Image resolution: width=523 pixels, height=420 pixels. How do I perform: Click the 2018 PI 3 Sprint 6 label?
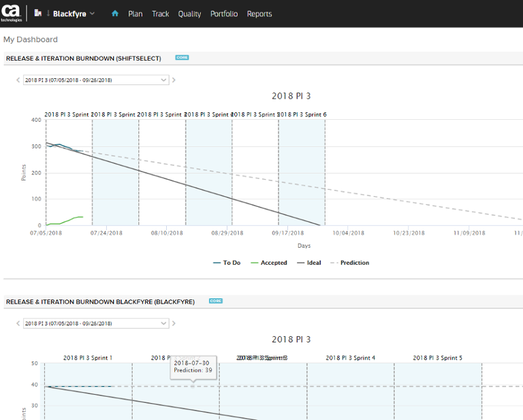(302, 114)
